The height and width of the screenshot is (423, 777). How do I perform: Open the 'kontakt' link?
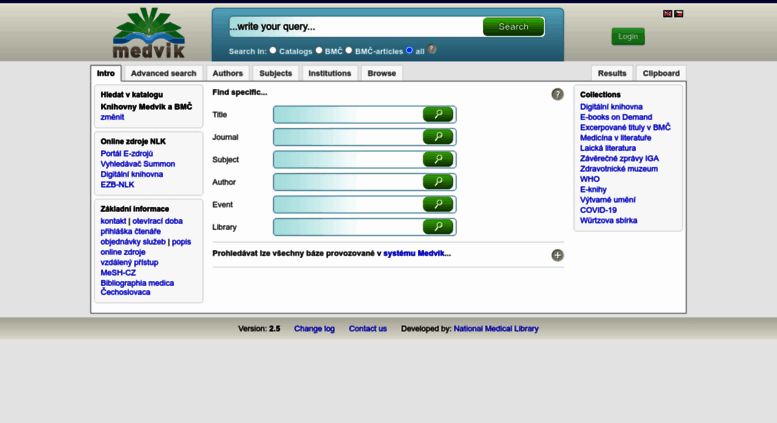(113, 221)
